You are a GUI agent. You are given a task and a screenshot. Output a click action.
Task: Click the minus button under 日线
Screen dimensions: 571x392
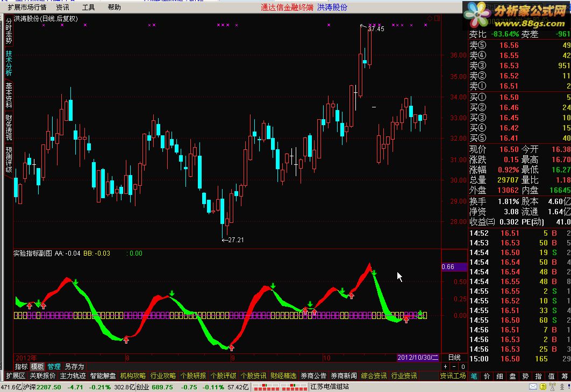tap(454, 367)
